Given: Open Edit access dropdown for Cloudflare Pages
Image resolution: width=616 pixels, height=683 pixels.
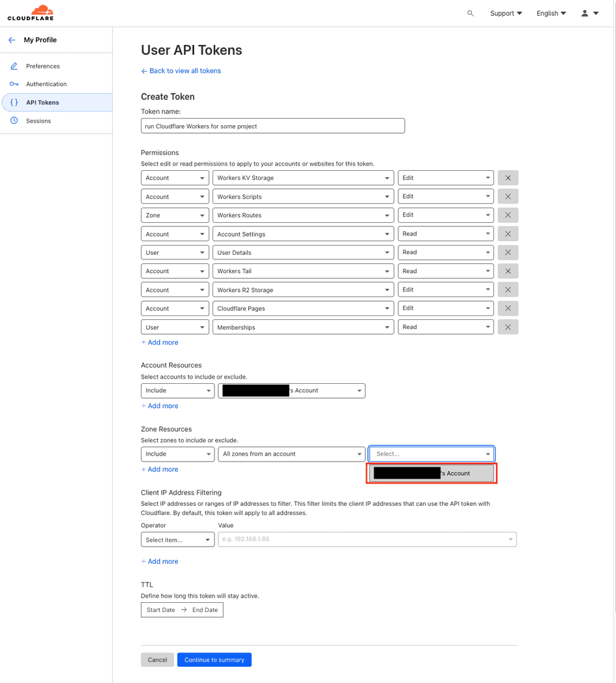Looking at the screenshot, I should click(x=446, y=308).
